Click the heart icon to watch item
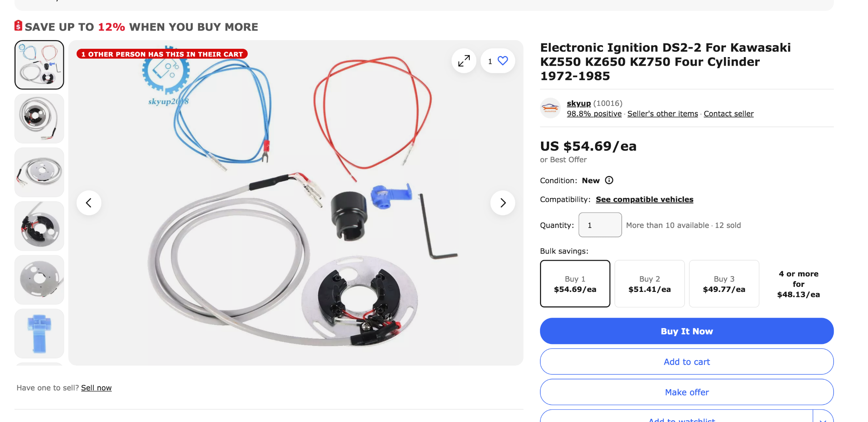 503,61
